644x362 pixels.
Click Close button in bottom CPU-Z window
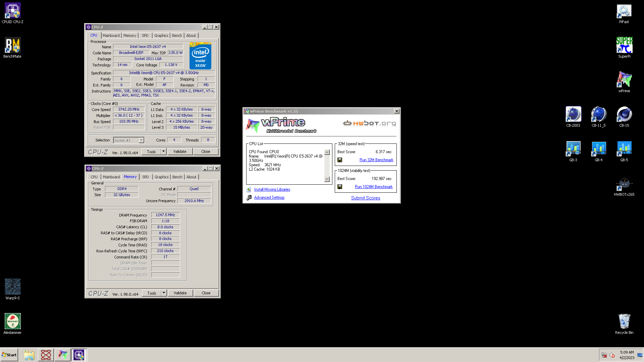coord(206,293)
